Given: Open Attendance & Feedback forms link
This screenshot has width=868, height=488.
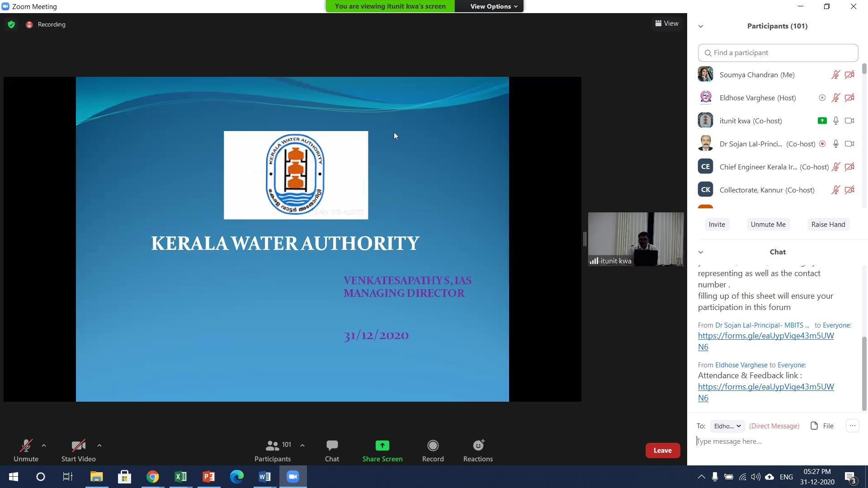Looking at the screenshot, I should [765, 387].
